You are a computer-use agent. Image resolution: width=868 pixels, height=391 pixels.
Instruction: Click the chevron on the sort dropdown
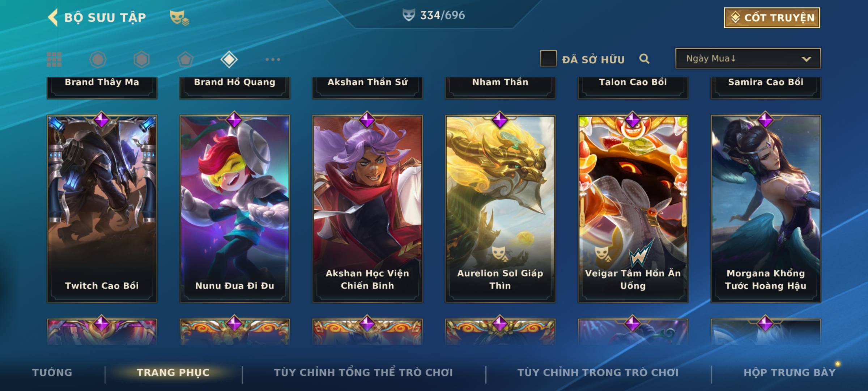[x=806, y=59]
